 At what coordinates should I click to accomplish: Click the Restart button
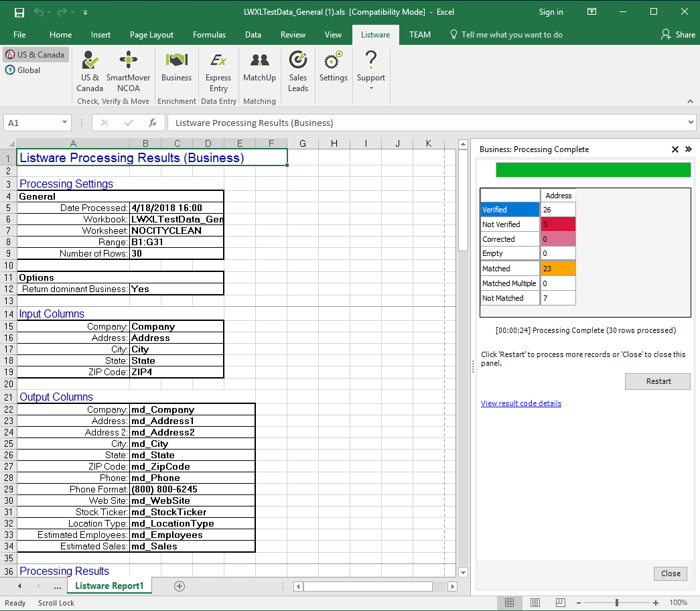tap(658, 381)
